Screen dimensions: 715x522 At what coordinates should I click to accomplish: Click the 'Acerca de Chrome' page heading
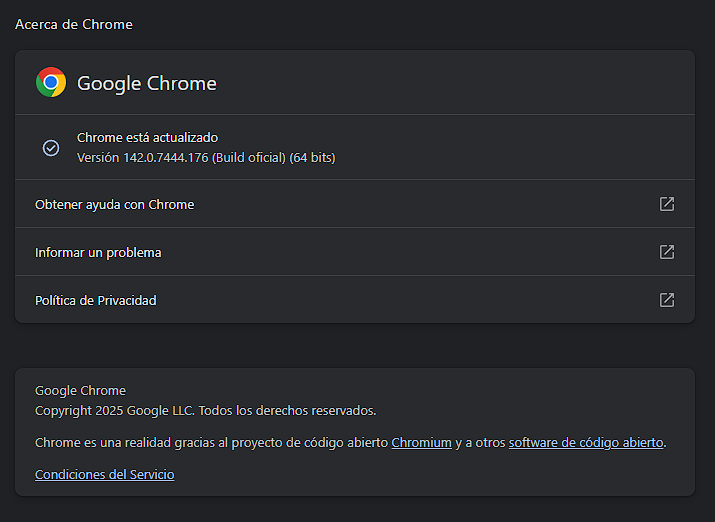[74, 24]
